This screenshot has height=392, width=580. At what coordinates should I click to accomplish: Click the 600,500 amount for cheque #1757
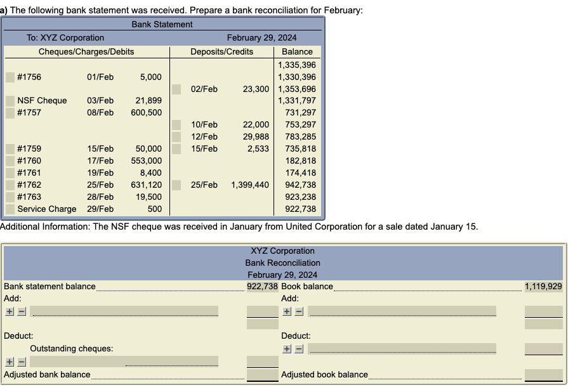(x=147, y=113)
